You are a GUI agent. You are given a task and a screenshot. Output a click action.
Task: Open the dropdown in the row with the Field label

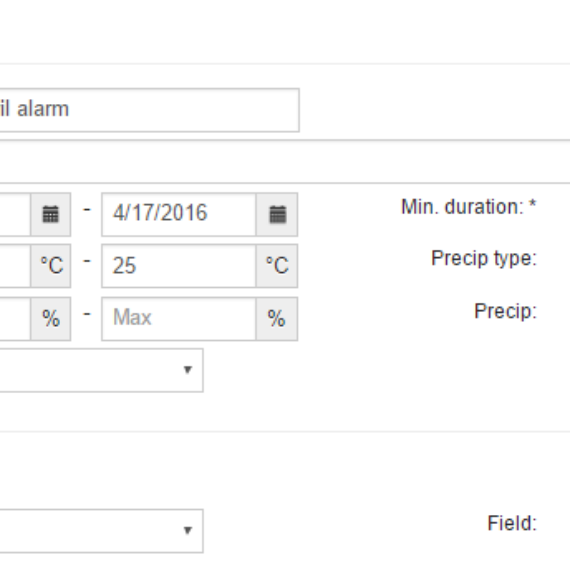click(x=101, y=531)
